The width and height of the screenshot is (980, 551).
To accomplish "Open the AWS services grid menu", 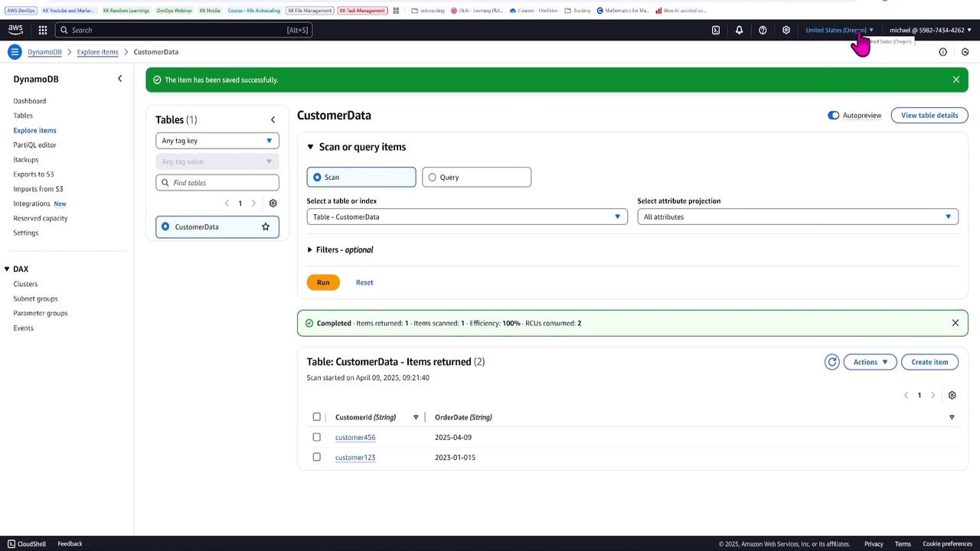I will click(x=43, y=30).
